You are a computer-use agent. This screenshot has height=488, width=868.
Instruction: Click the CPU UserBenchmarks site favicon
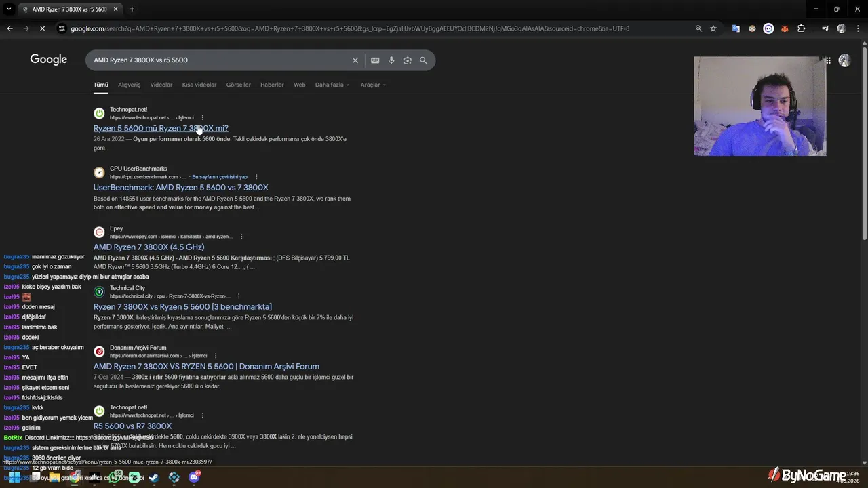point(99,173)
